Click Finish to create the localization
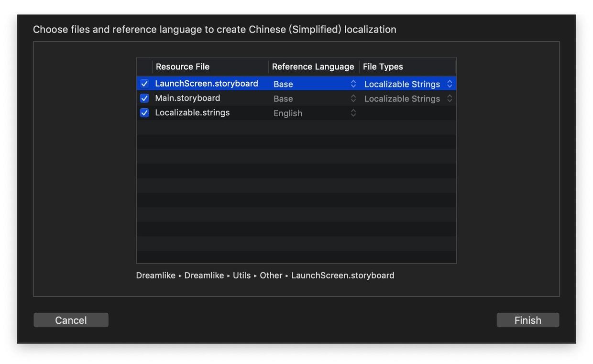Screen dimensions: 593x364 pyautogui.click(x=527, y=320)
